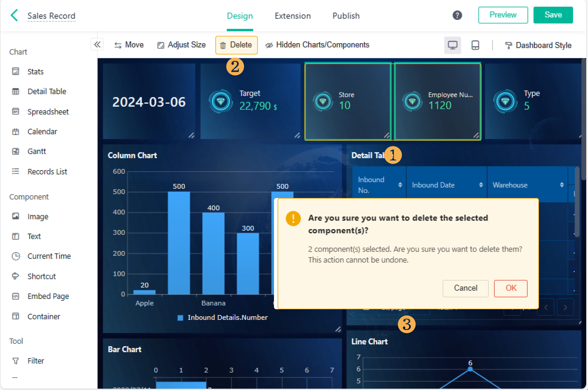Viewport: 588px width, 390px height.
Task: Add a Calendar chart
Action: click(35, 131)
